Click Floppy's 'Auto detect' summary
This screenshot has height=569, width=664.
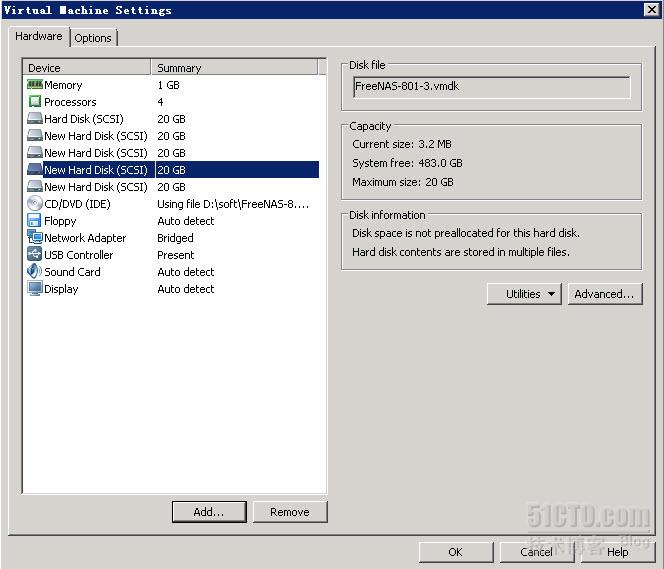point(186,221)
